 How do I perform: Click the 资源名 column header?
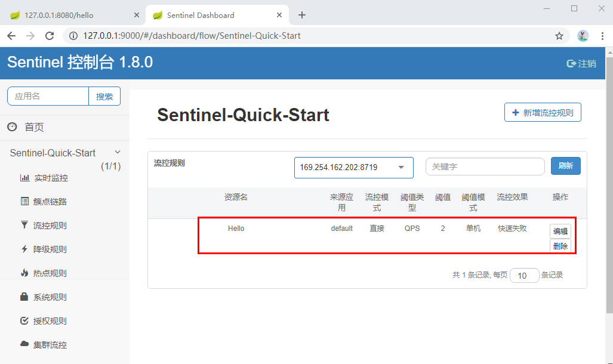point(236,197)
